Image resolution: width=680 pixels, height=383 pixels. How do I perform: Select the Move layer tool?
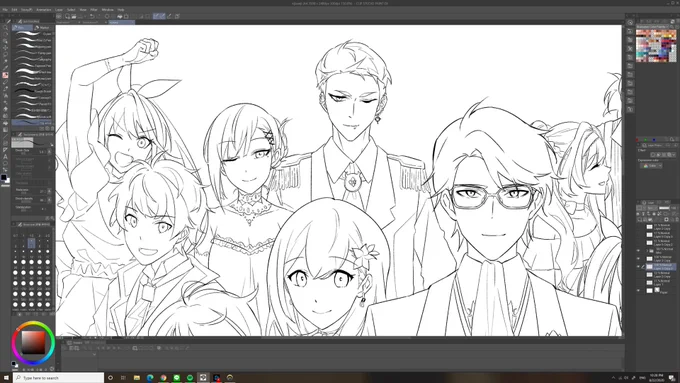point(6,47)
